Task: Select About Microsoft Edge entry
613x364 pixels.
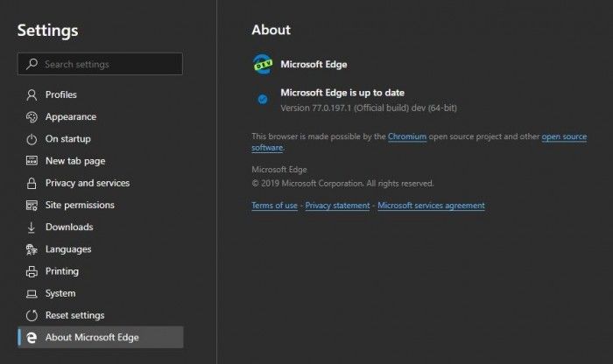Action: (101, 338)
